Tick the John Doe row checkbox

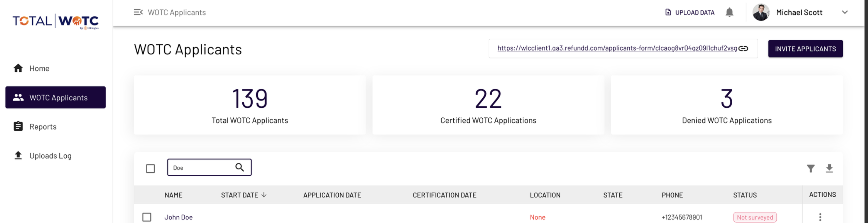click(146, 217)
